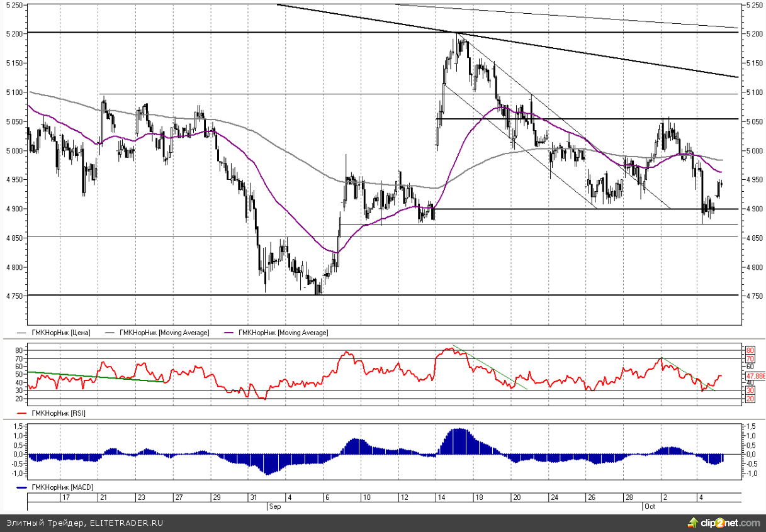The image size is (766, 532).
Task: Click the 4 750 label on left price axis
Action: click(13, 296)
